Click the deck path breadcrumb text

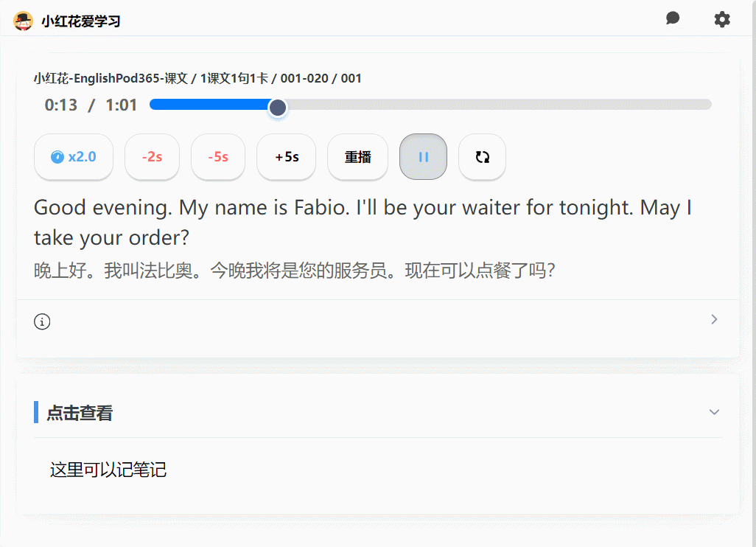click(197, 78)
